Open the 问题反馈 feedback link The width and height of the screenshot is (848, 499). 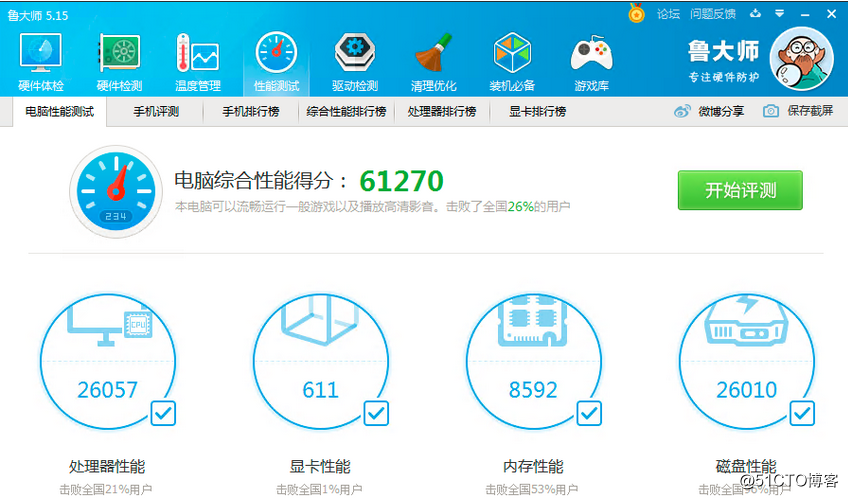713,14
